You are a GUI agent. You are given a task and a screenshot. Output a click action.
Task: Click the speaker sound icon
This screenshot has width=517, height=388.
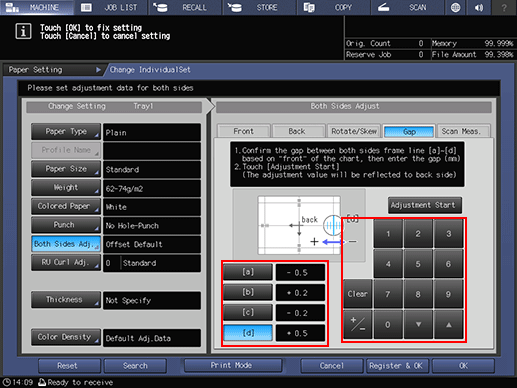point(479,7)
